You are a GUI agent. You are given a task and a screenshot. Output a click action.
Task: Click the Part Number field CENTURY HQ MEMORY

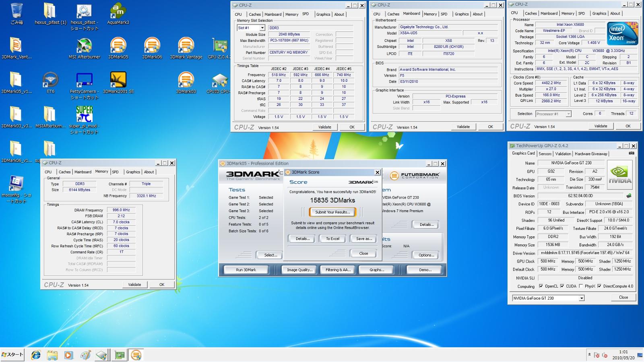pos(289,52)
